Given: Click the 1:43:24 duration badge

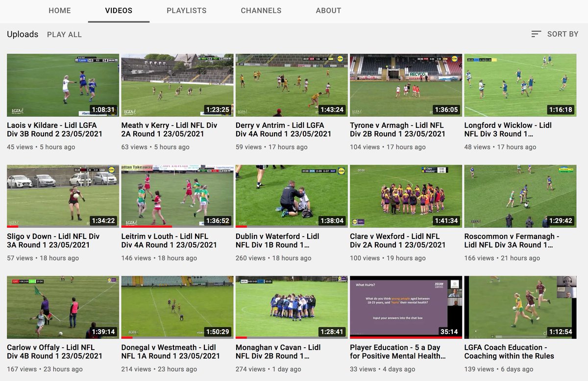Looking at the screenshot, I should click(332, 110).
